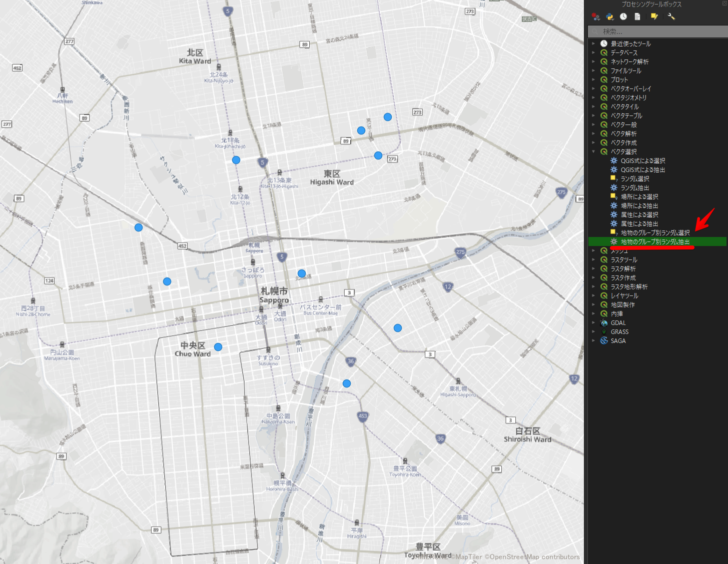Click the QGIS icon beside ベクタオーバーレイ

click(x=604, y=89)
